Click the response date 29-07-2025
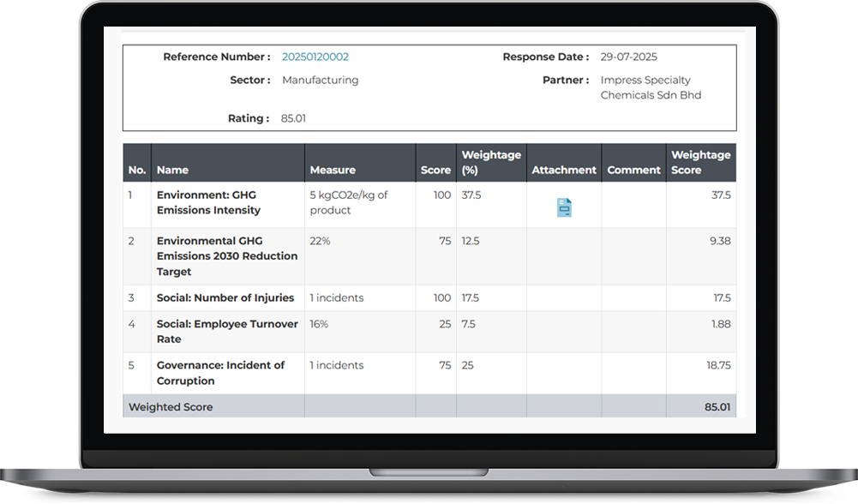 click(628, 57)
